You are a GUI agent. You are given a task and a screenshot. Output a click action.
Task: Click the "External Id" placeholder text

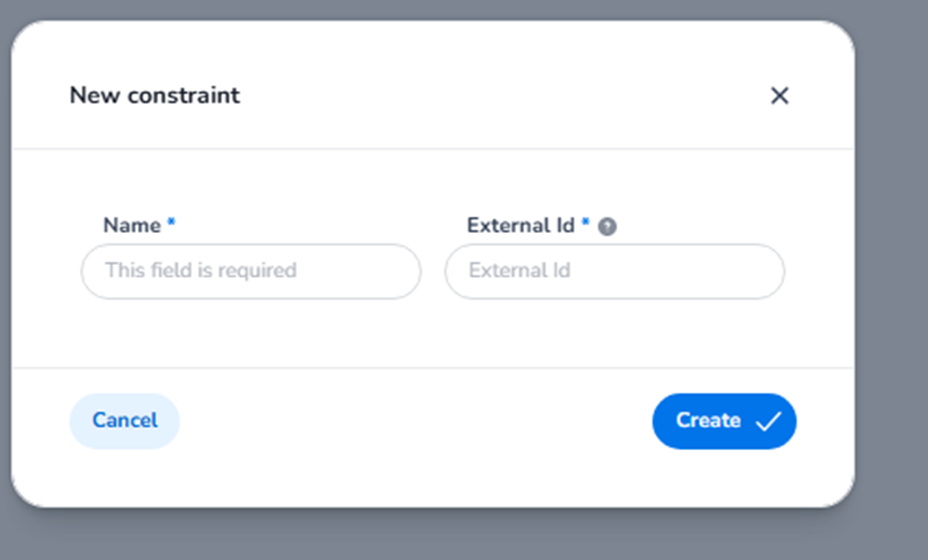tap(519, 271)
